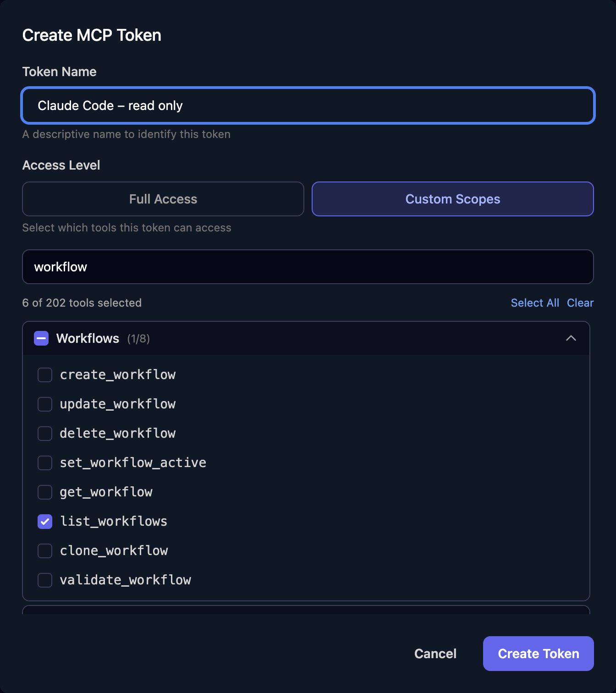Select the Custom Scopes option
Screen dimensions: 616x693
pos(453,199)
